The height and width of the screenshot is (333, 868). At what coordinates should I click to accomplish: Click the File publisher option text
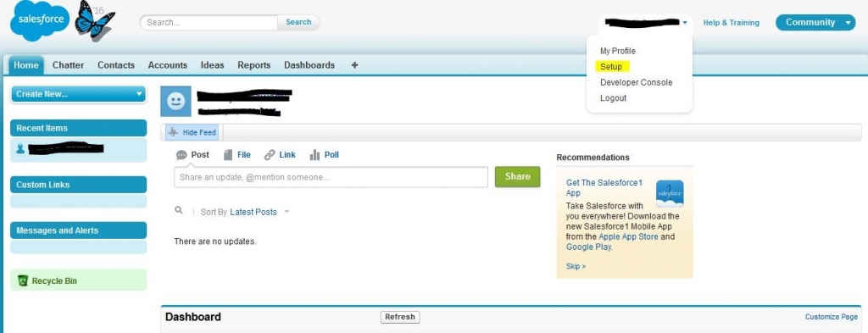point(244,155)
